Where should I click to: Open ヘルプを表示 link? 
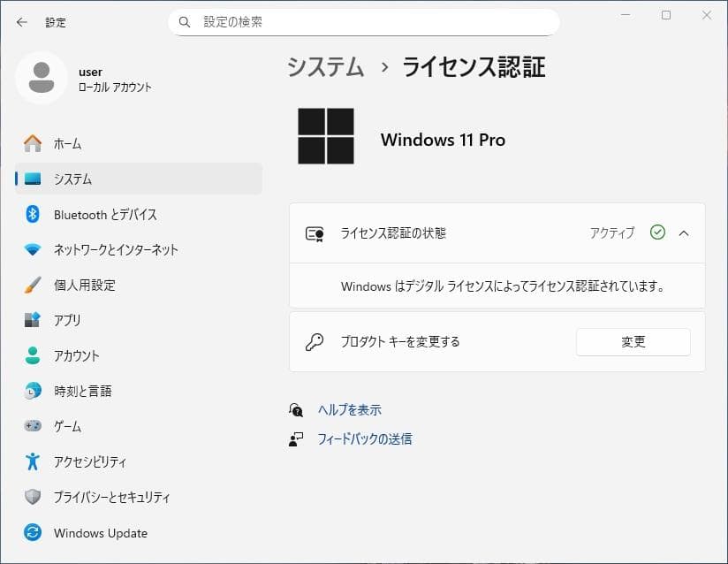coord(348,409)
